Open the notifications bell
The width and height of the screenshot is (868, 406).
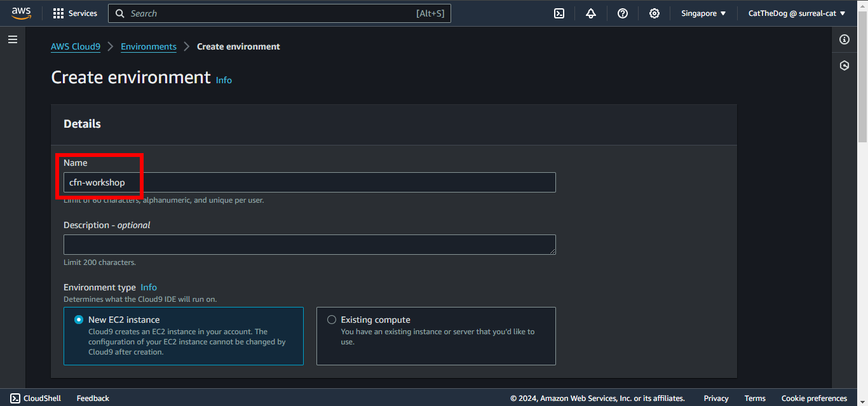point(591,13)
